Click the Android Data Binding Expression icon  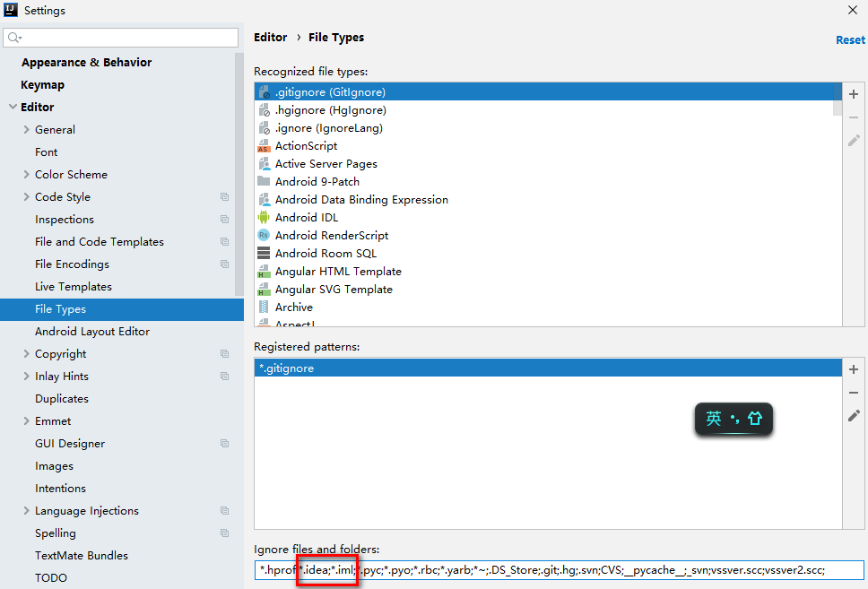pyautogui.click(x=264, y=200)
